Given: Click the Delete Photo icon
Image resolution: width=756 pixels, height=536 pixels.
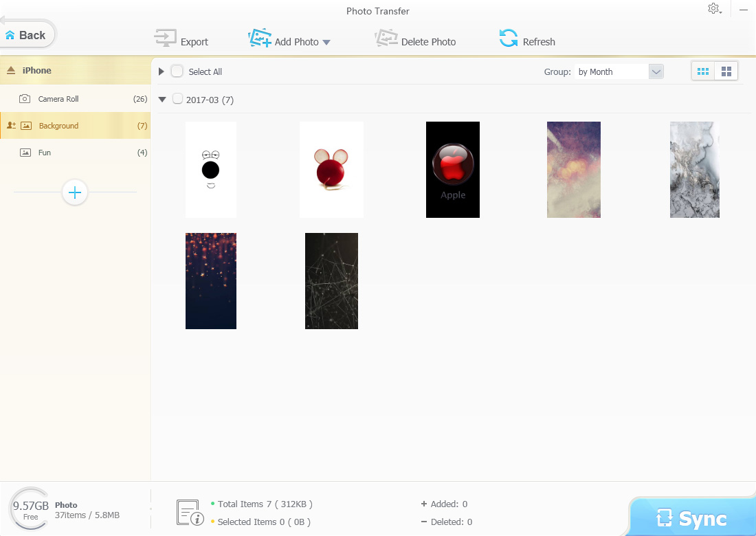Looking at the screenshot, I should 386,38.
